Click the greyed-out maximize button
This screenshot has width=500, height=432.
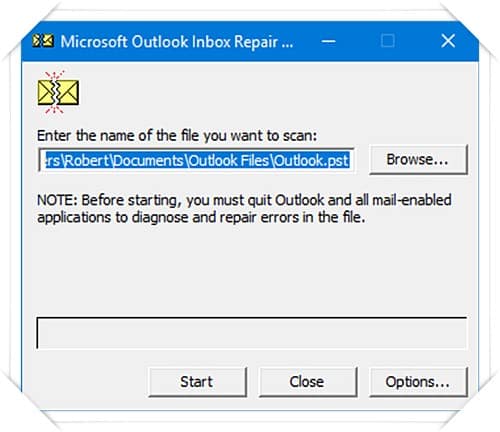click(x=387, y=41)
